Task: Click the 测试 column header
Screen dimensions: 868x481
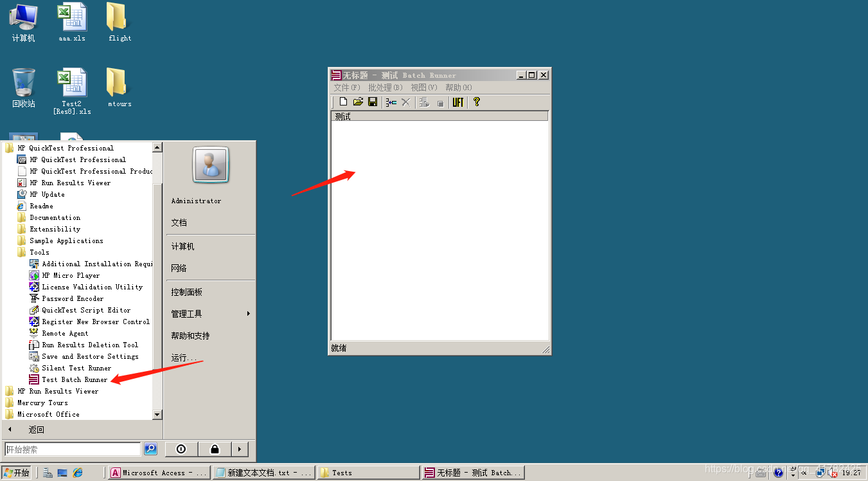Action: 439,116
